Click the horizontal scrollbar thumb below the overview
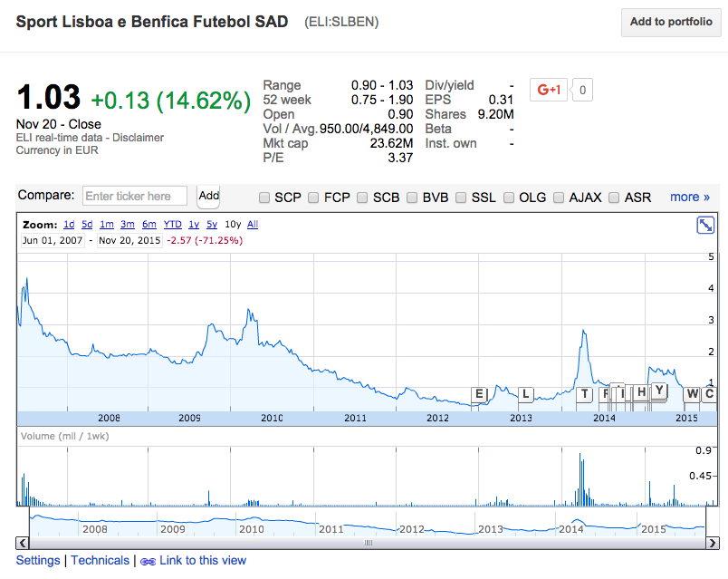Viewport: 728px width, 579px height. (368, 543)
